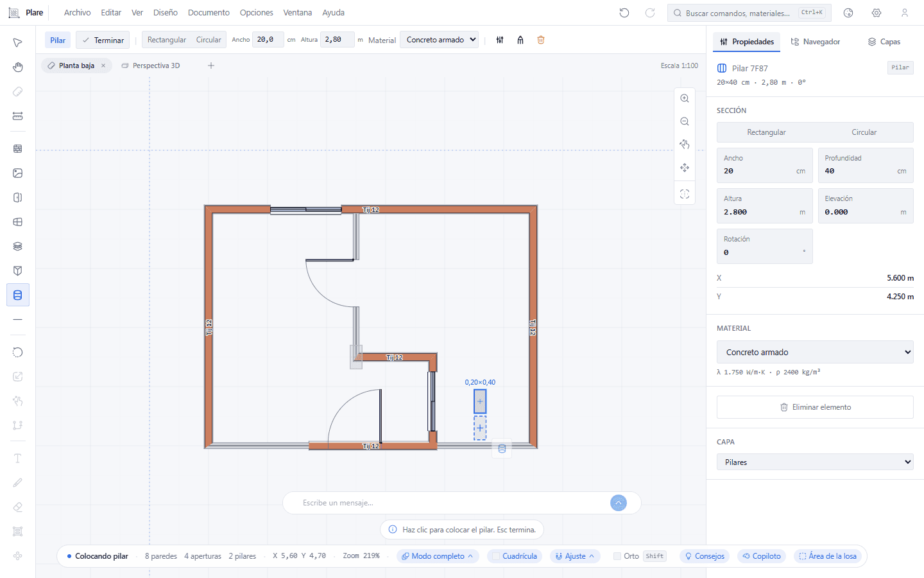Select Circular in the top toolbar
Screen dimensions: 924x578
[x=209, y=40]
